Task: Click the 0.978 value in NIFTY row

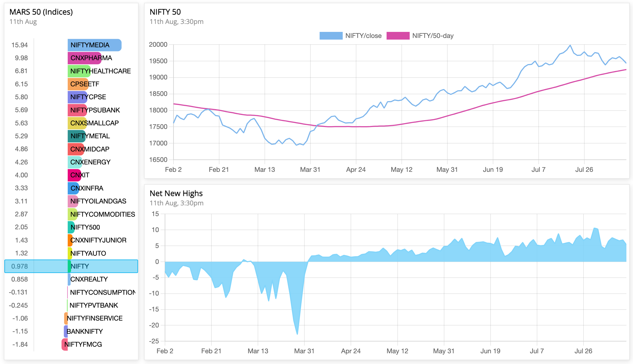Action: 20,266
